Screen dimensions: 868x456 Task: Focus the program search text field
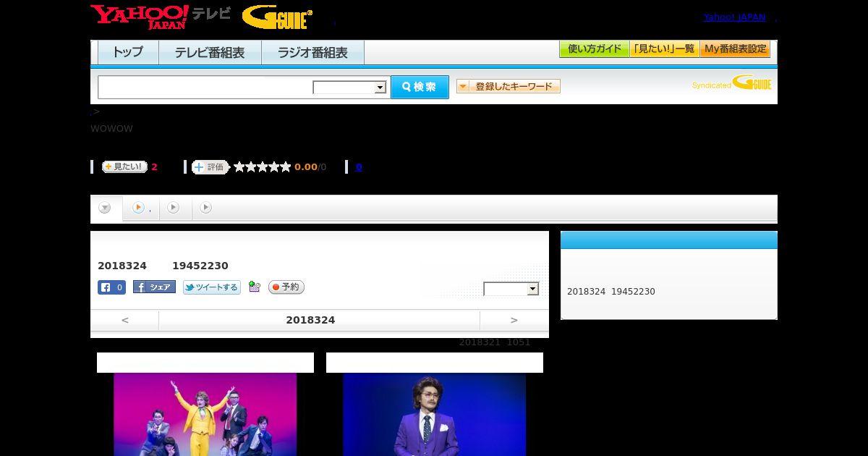click(x=205, y=87)
